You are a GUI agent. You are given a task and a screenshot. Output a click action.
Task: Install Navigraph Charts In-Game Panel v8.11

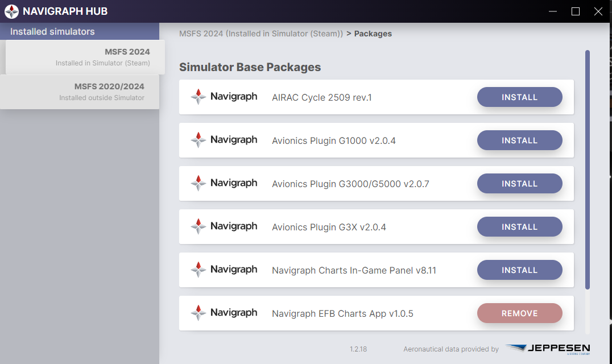click(519, 270)
